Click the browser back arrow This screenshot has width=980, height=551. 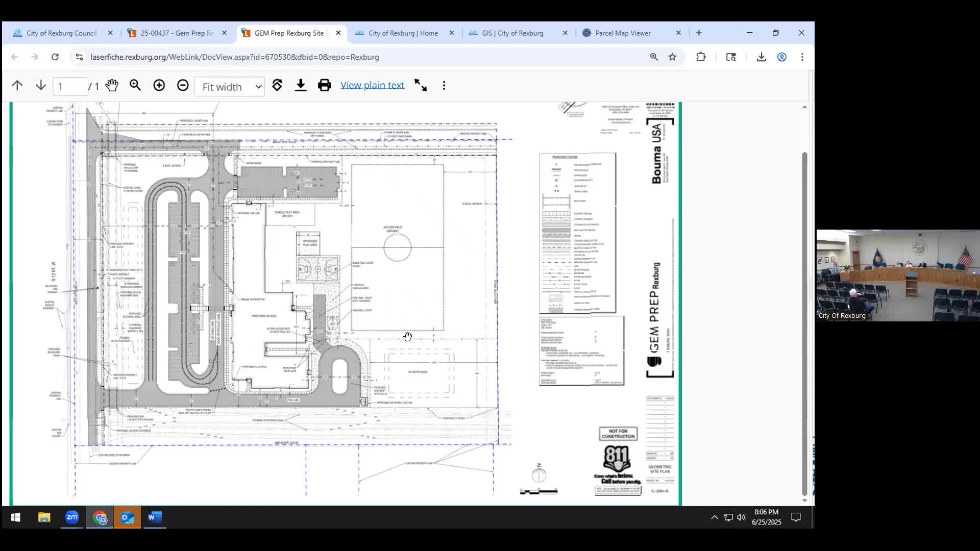tap(14, 57)
